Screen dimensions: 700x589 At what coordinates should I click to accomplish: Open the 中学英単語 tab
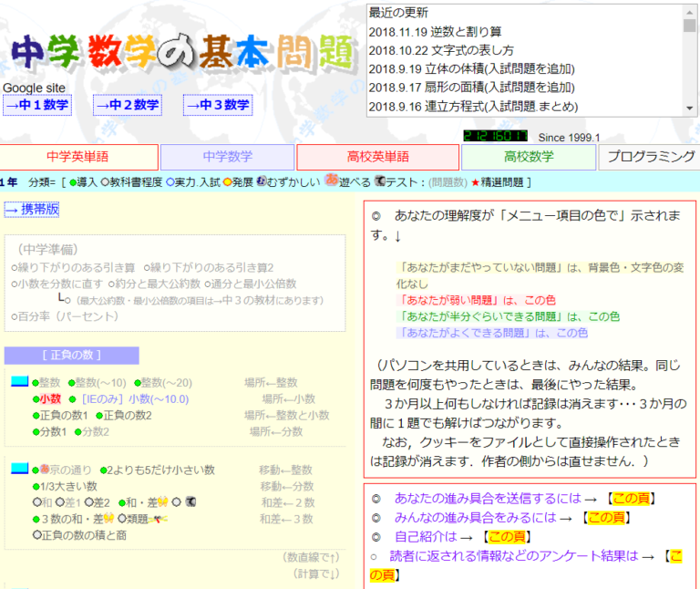tap(78, 157)
